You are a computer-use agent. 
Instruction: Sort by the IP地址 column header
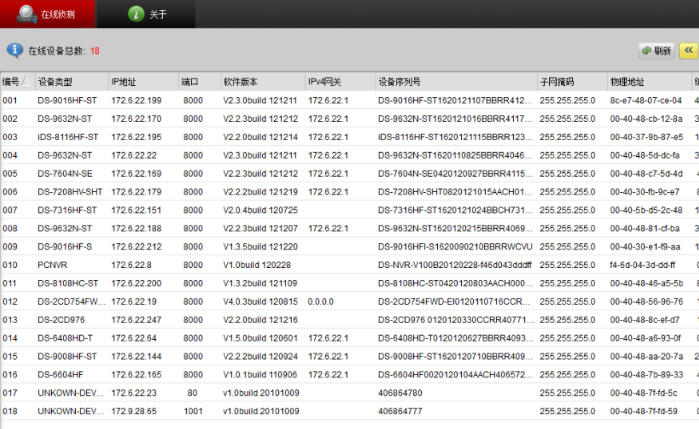click(x=143, y=82)
